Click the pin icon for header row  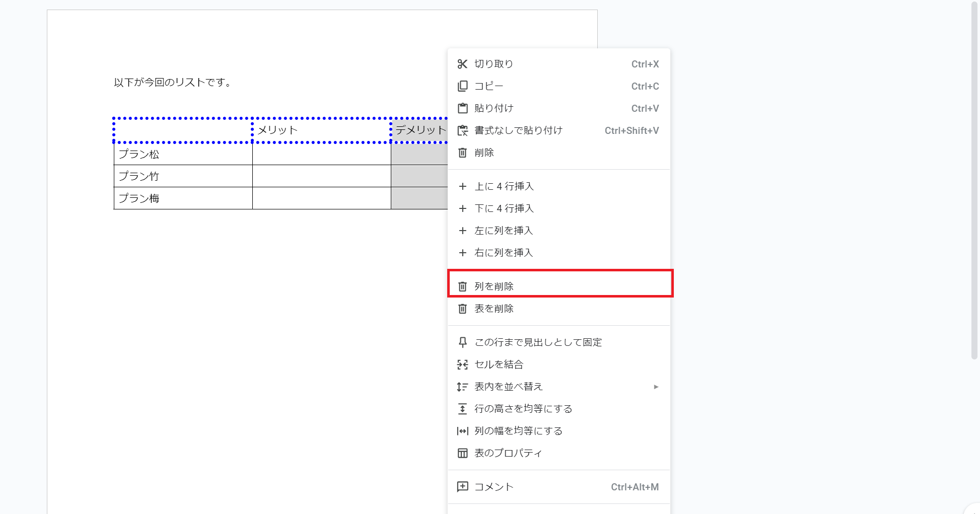point(462,342)
